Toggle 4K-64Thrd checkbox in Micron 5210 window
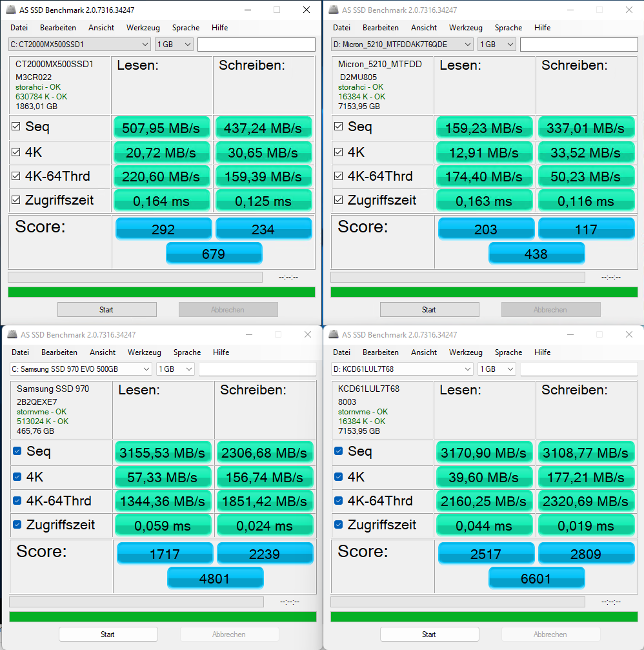The image size is (644, 650). pos(339,176)
